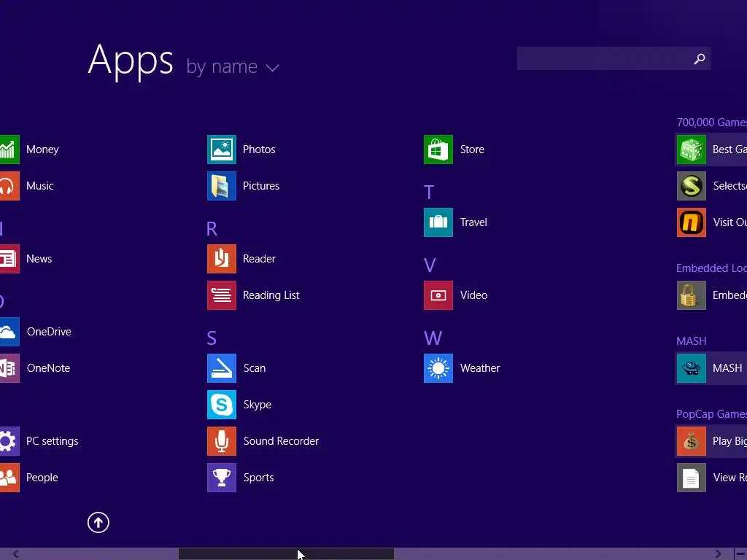
Task: Open the News app tile
Action: pyautogui.click(x=9, y=259)
